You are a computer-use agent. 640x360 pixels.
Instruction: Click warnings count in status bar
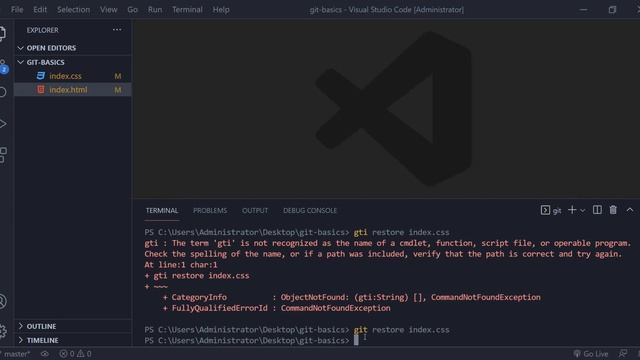[x=84, y=354]
